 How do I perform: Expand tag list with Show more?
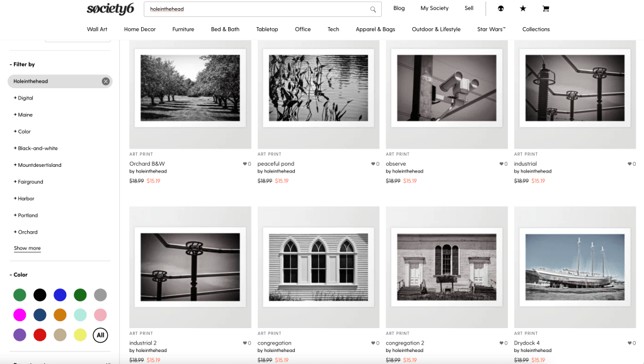(x=27, y=249)
